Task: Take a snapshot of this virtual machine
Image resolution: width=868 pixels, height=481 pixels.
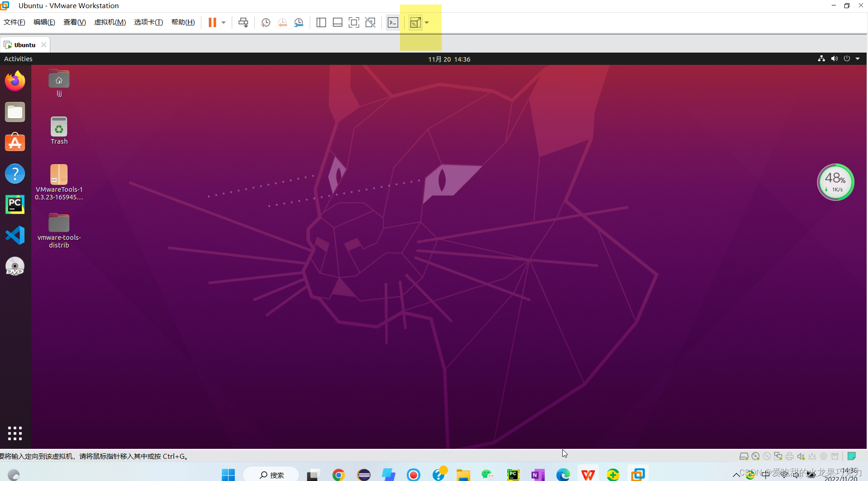Action: (266, 23)
